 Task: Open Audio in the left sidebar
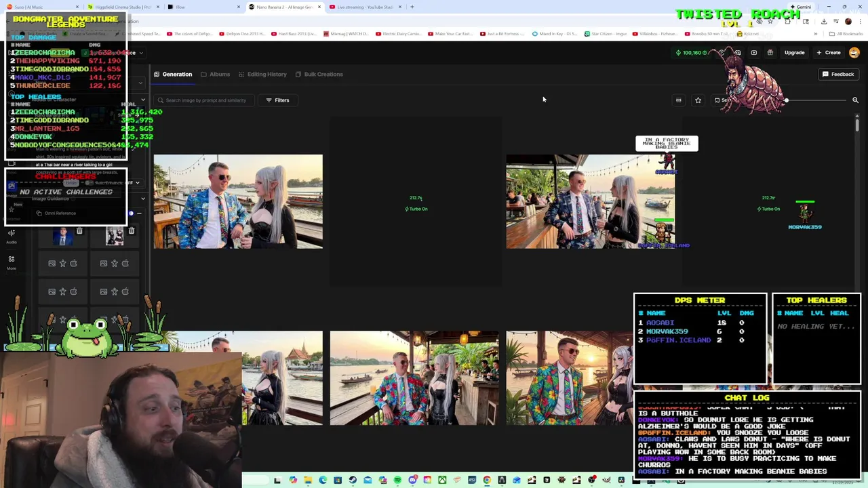pyautogui.click(x=12, y=237)
